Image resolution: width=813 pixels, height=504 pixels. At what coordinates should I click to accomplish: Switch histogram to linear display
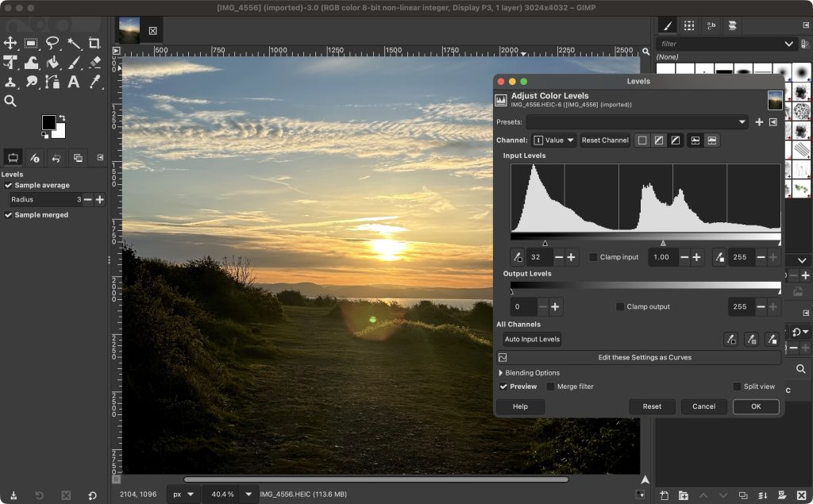coord(695,140)
